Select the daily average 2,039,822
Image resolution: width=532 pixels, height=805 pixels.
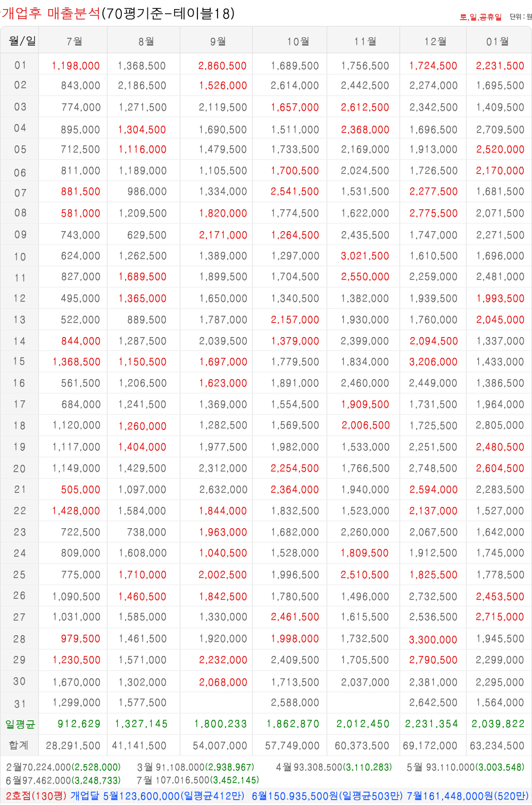coord(498,724)
